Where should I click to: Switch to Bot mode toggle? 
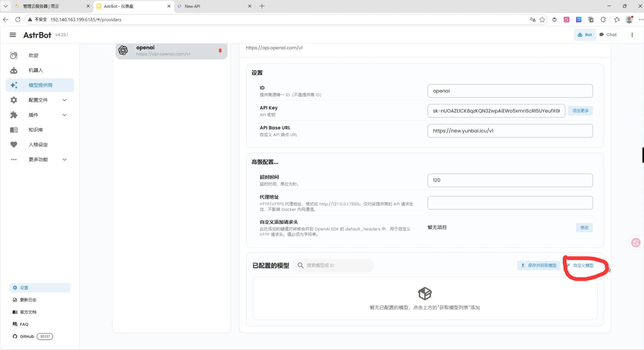(585, 35)
